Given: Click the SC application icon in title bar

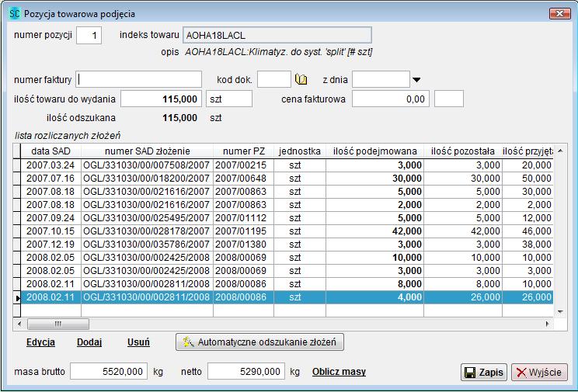Looking at the screenshot, I should point(15,14).
